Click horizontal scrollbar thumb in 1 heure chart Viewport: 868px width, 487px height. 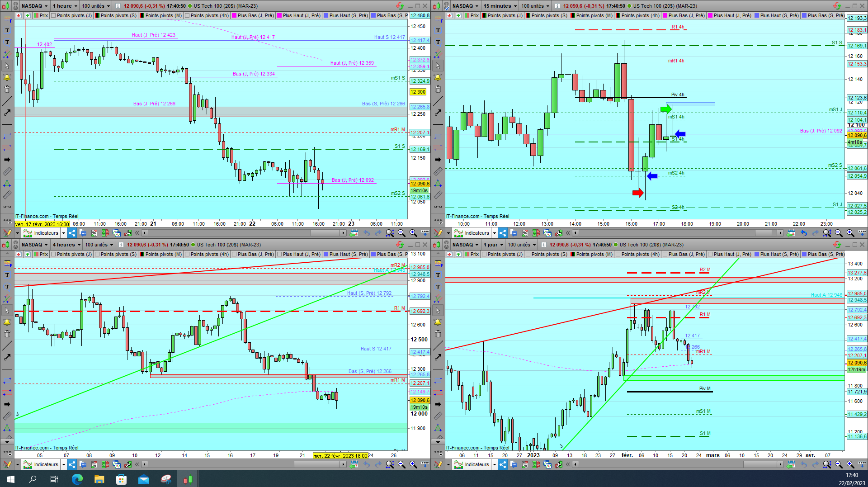coord(325,233)
